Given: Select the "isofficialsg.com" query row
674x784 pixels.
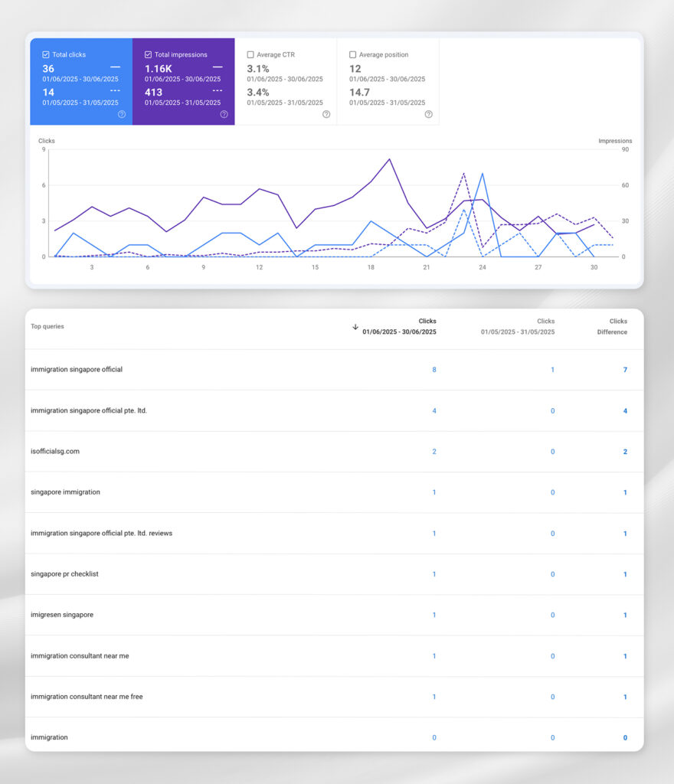Looking at the screenshot, I should [55, 452].
